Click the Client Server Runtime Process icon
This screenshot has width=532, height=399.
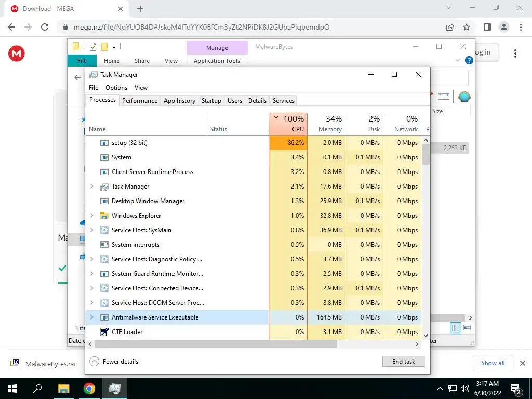pos(104,172)
